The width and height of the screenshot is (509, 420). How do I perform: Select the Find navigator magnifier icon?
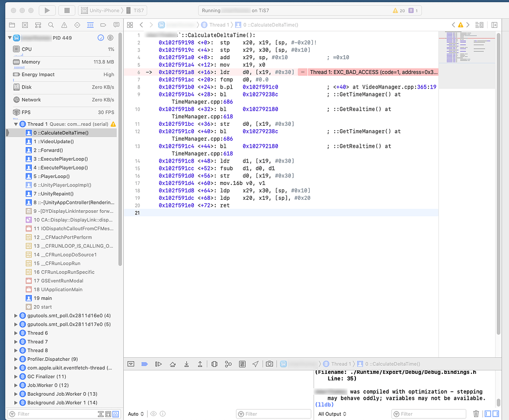(x=51, y=25)
